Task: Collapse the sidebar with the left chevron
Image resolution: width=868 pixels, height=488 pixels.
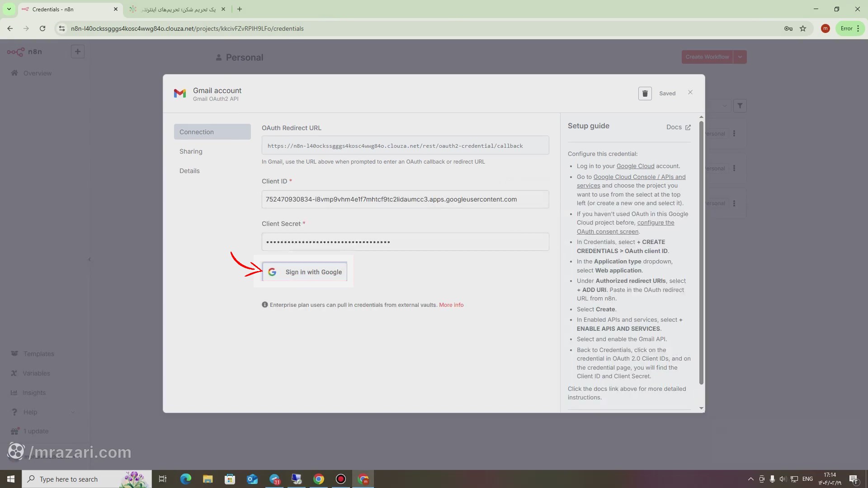Action: point(89,259)
